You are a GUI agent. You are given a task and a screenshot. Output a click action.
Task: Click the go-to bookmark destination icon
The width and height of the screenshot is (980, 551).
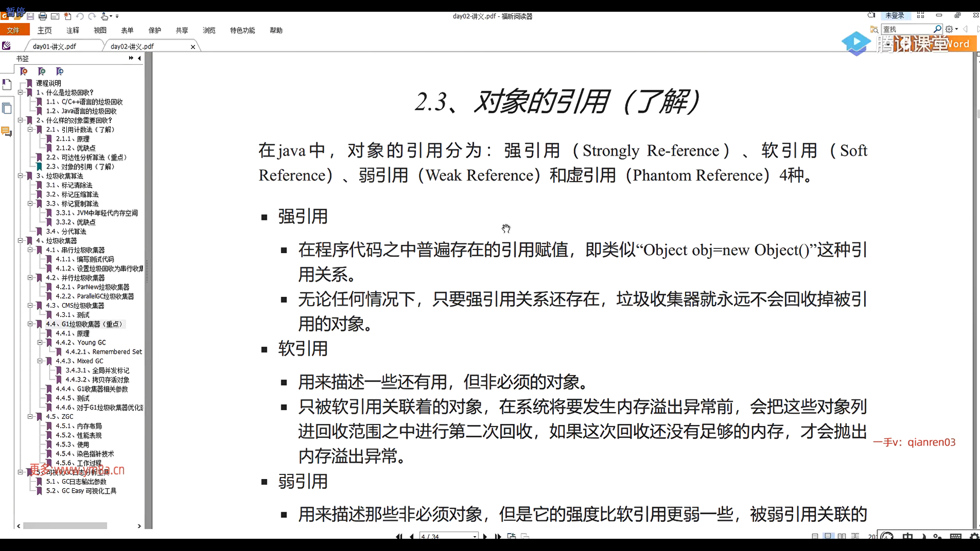(x=60, y=71)
